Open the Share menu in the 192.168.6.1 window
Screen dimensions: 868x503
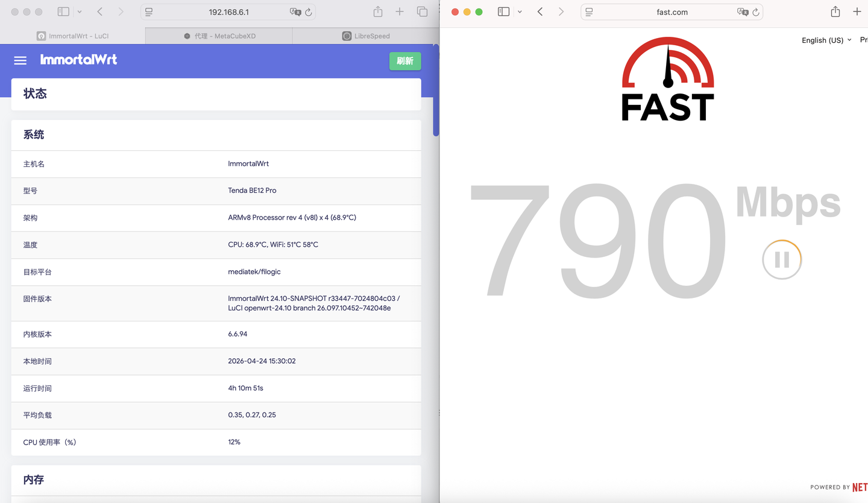tap(378, 11)
